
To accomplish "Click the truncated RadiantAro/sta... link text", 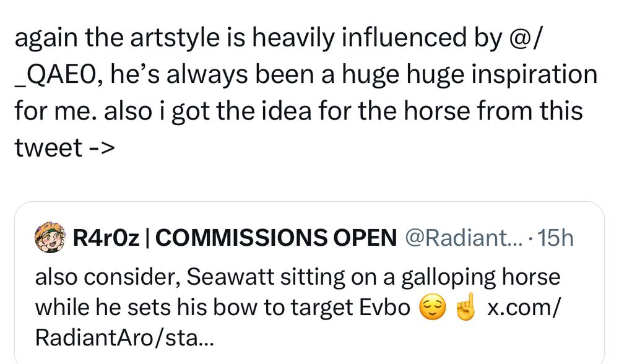I will pyautogui.click(x=124, y=338).
